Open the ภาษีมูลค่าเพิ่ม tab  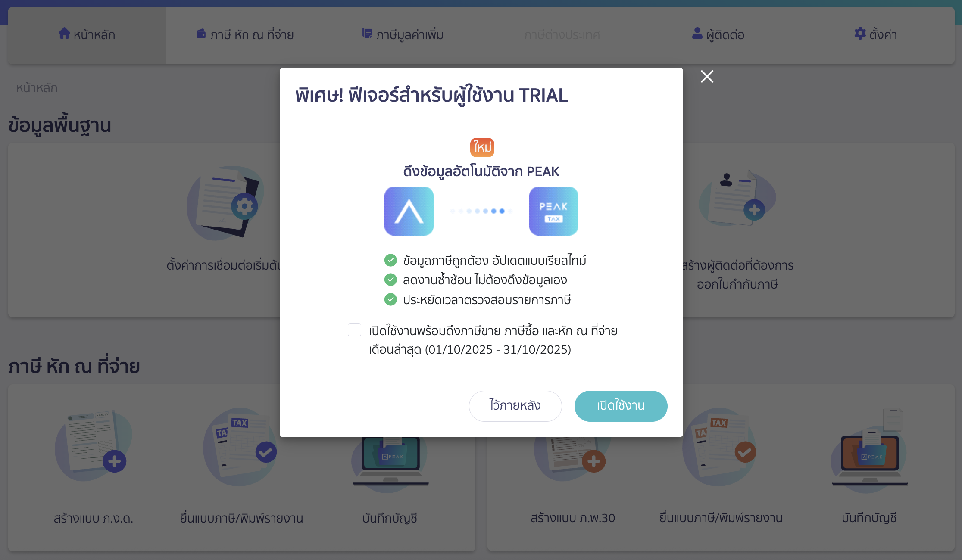click(x=403, y=35)
